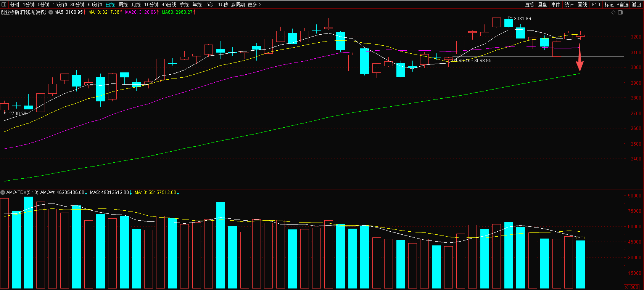Click the 返回 button

[636, 5]
